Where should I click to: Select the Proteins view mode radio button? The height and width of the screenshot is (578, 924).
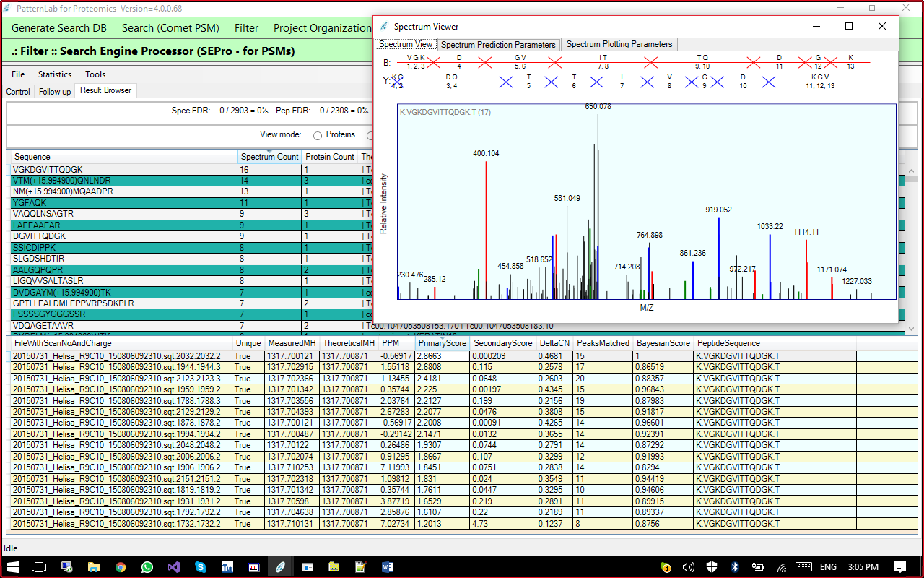(318, 135)
